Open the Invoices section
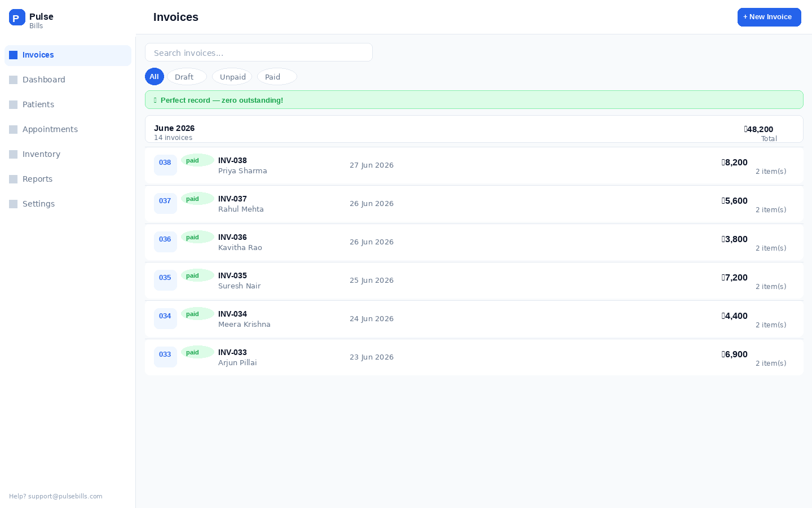 68,55
